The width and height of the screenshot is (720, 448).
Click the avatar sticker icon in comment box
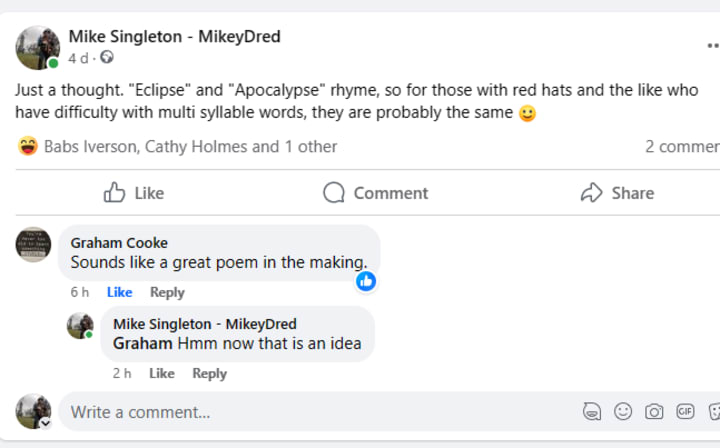(x=592, y=412)
